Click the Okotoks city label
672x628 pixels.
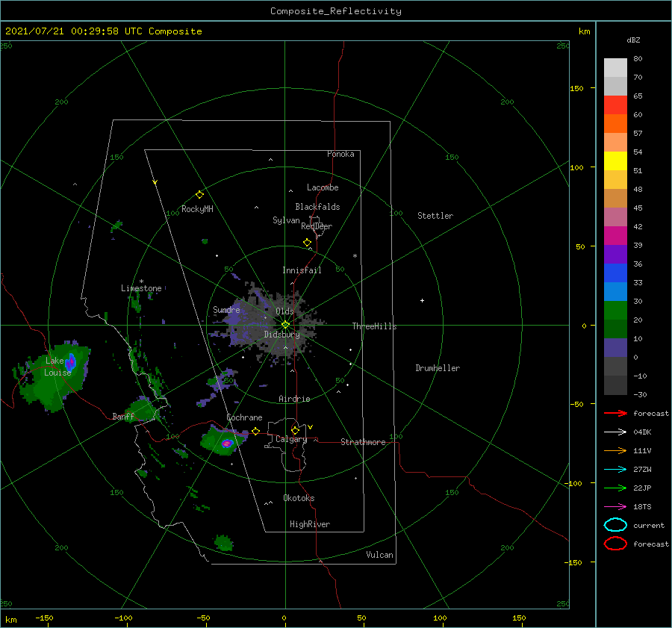pos(299,498)
